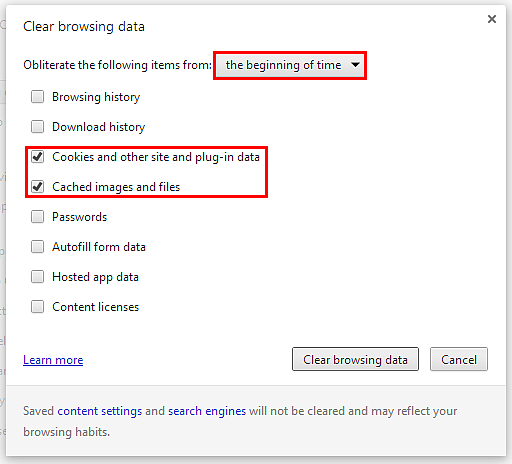Check the Content licenses checkbox

pos(37,307)
